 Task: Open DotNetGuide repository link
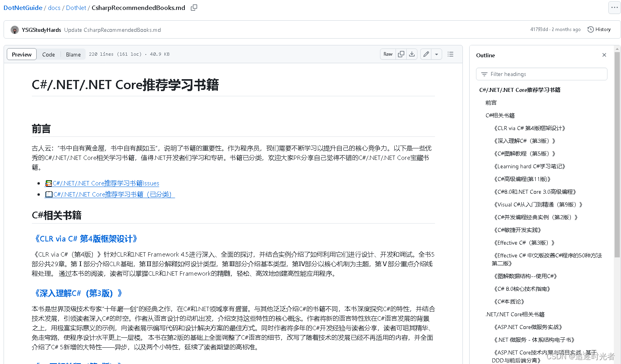click(23, 8)
